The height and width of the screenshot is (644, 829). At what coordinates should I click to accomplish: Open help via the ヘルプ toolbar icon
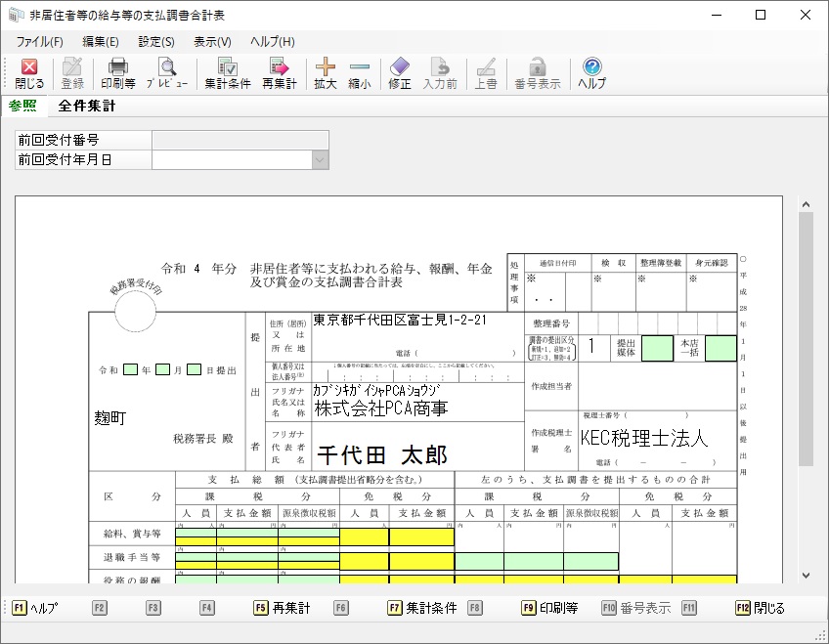591,73
